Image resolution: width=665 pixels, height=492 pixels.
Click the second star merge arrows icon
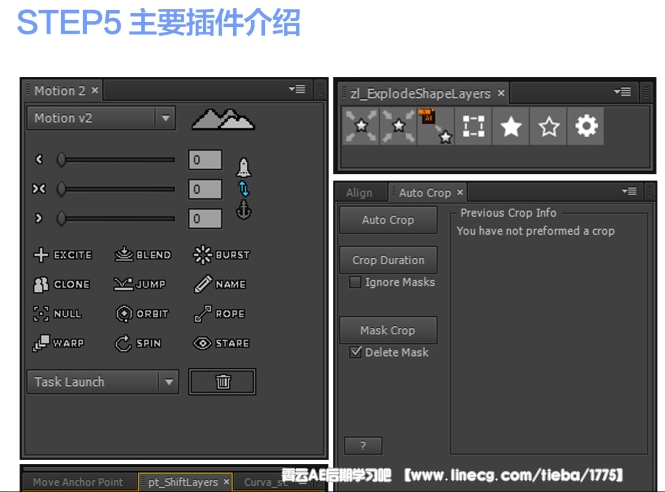(x=398, y=126)
